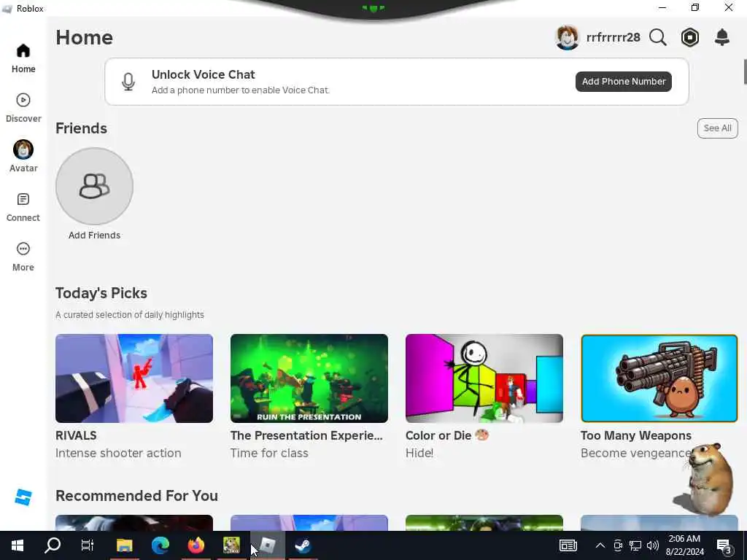Viewport: 747px width, 560px height.
Task: Click the Today's Picks heading
Action: [101, 293]
